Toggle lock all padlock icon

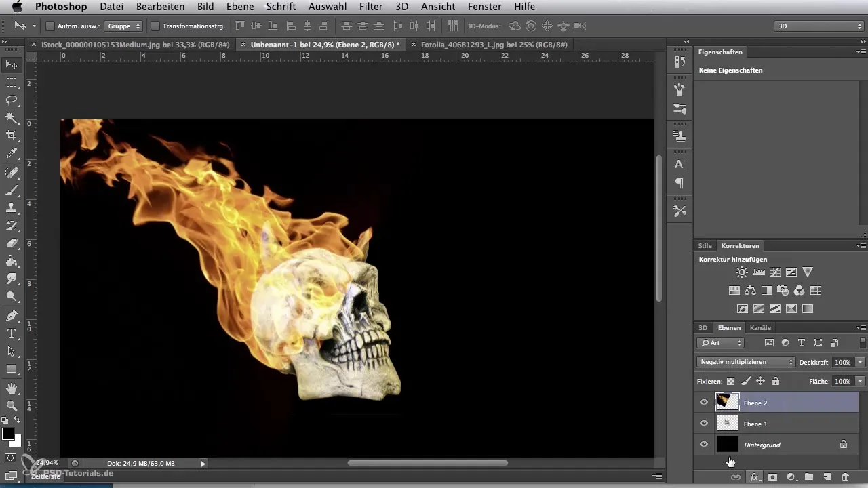[x=775, y=382]
